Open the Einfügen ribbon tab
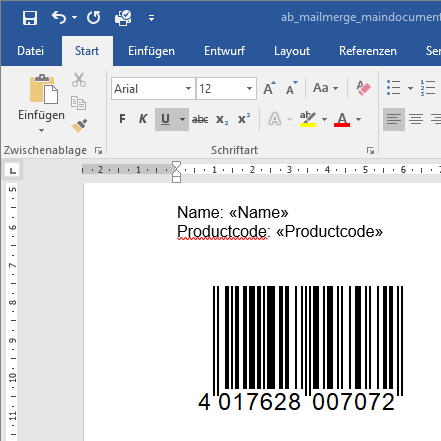This screenshot has width=441, height=441. click(151, 51)
